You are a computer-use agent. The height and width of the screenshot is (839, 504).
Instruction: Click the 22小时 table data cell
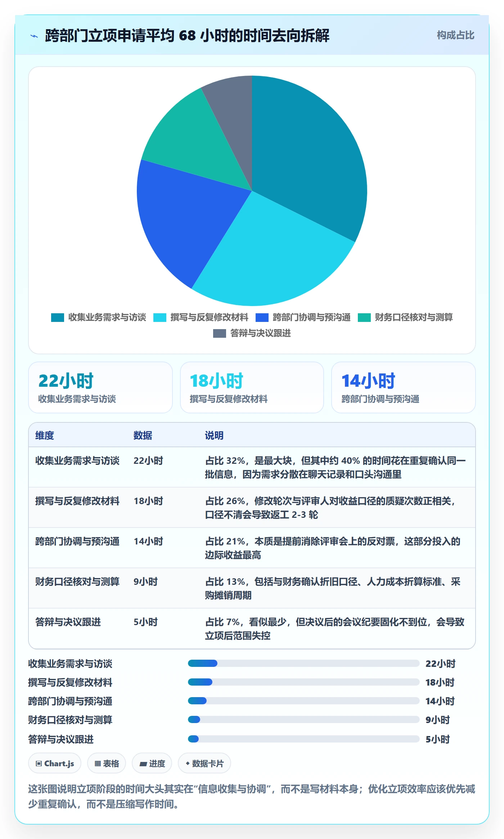click(x=148, y=461)
